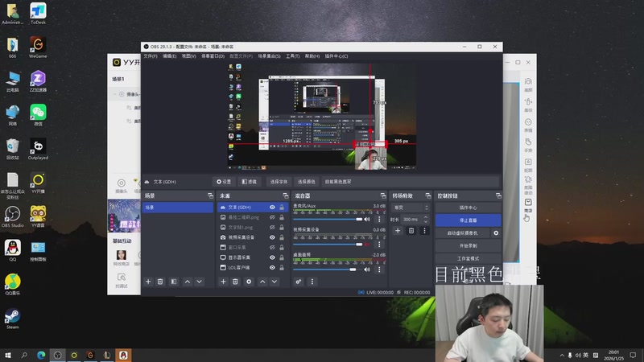Pop out the 转场特效 dock panel
Viewport: 644px width, 362px height.
(428, 195)
